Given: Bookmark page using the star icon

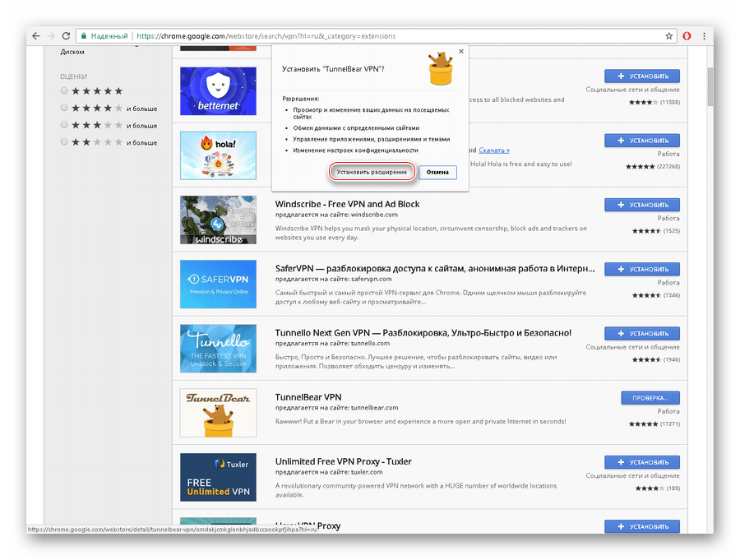Looking at the screenshot, I should tap(668, 36).
